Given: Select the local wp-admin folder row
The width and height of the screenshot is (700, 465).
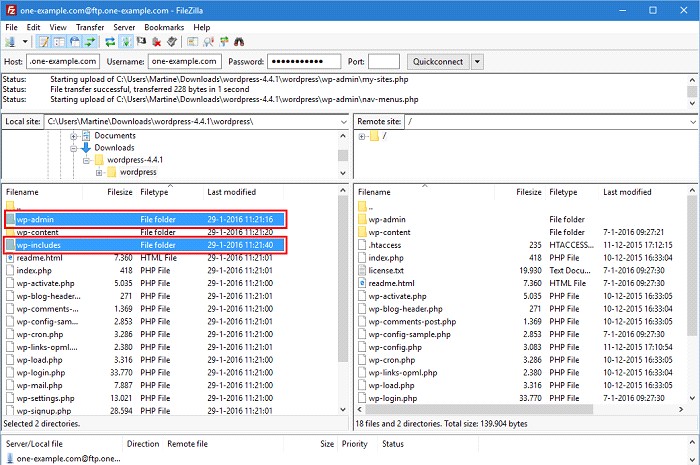Looking at the screenshot, I should (x=146, y=219).
